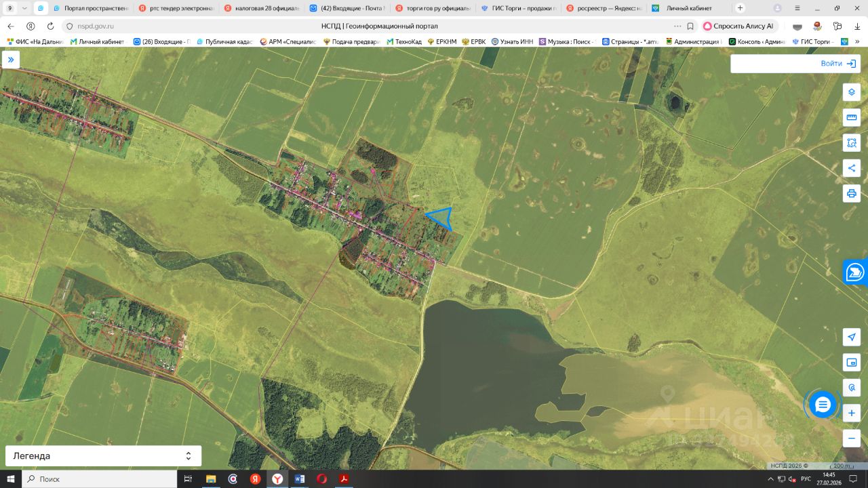
Task: Open the Публичная кадастровая bookmark
Action: point(224,41)
